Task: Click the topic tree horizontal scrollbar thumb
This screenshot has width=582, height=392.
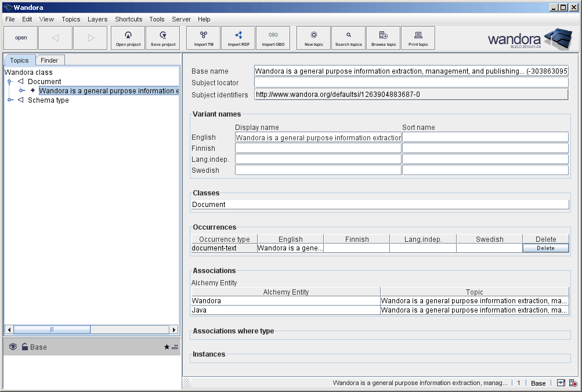Action: (x=51, y=329)
